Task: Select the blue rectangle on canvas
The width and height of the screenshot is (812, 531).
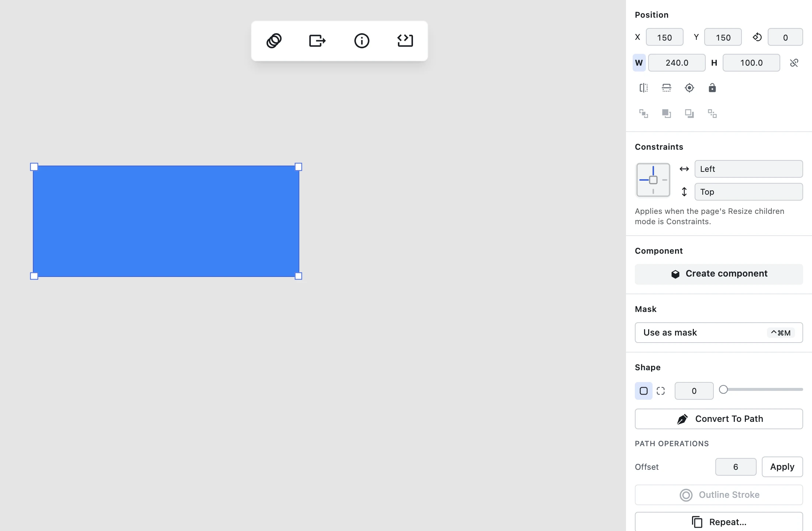Action: (166, 221)
